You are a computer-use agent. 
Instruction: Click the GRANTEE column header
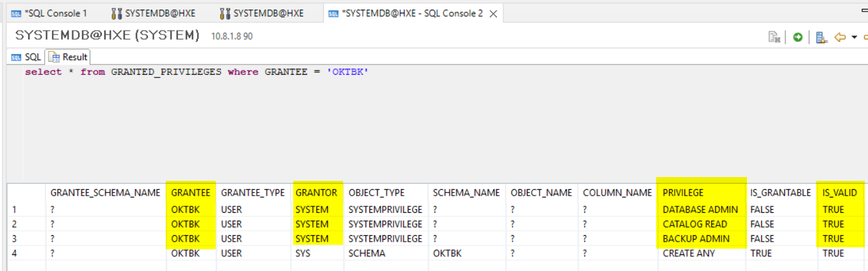pos(191,192)
